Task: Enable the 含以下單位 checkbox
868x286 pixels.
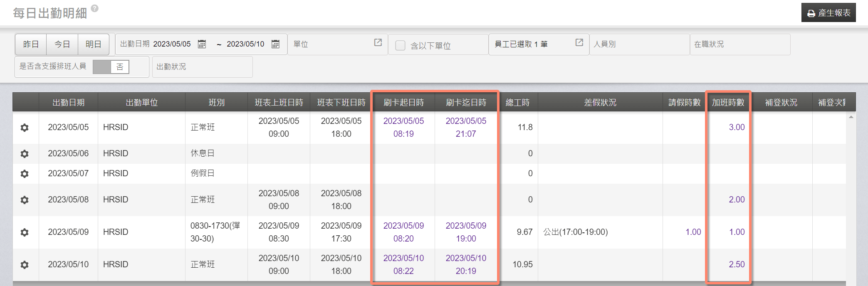Action: (400, 45)
